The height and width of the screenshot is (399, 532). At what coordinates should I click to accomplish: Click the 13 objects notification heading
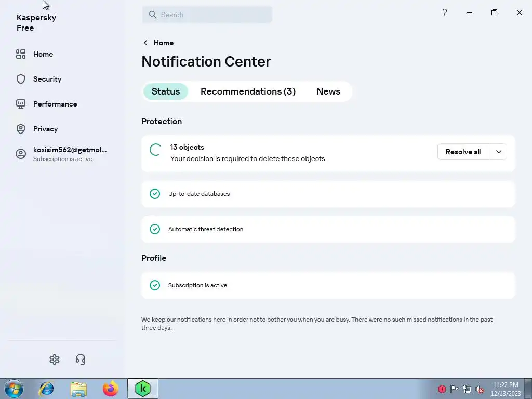[x=187, y=147]
